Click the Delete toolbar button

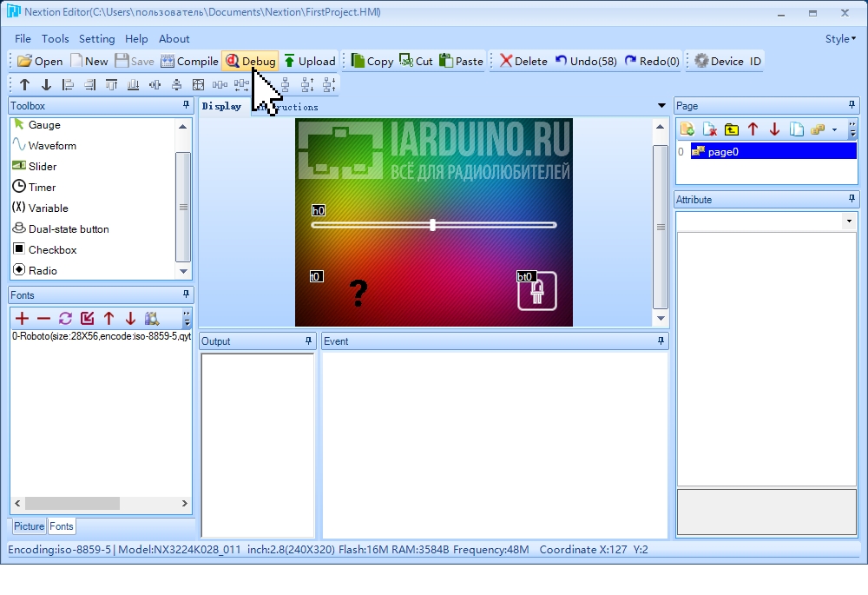coord(523,61)
